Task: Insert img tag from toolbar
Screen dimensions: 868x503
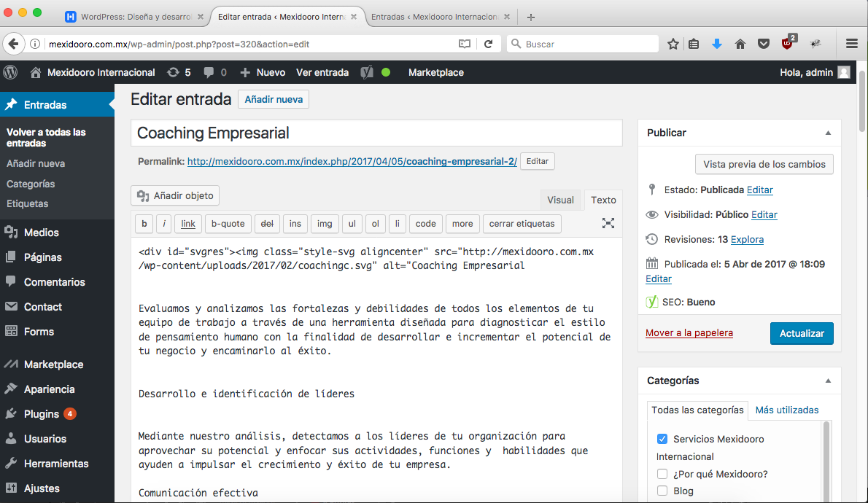Action: [x=325, y=224]
